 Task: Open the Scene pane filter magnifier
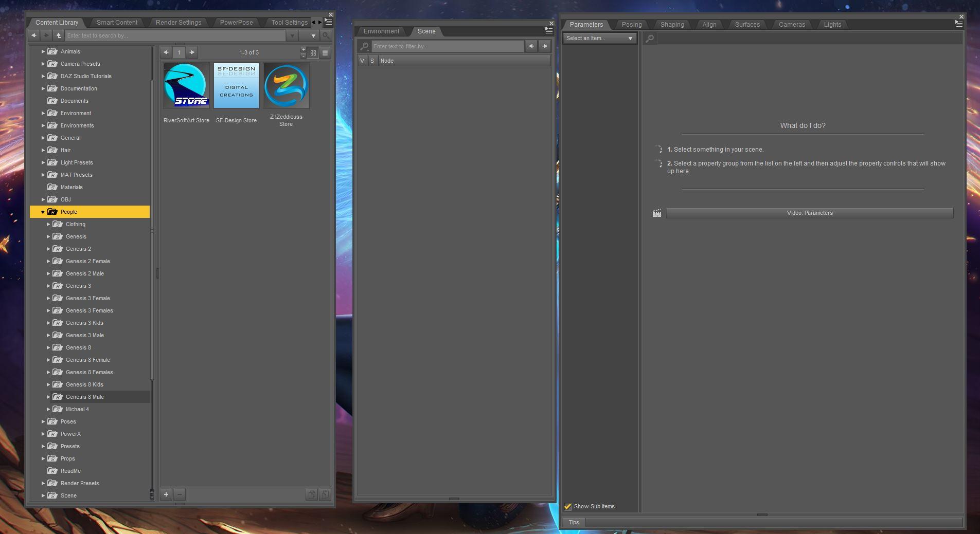[364, 46]
